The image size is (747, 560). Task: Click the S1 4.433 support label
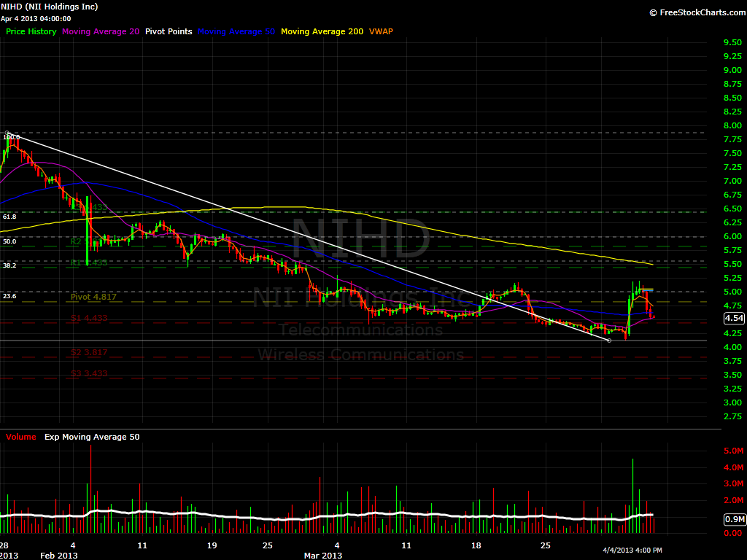pos(89,318)
